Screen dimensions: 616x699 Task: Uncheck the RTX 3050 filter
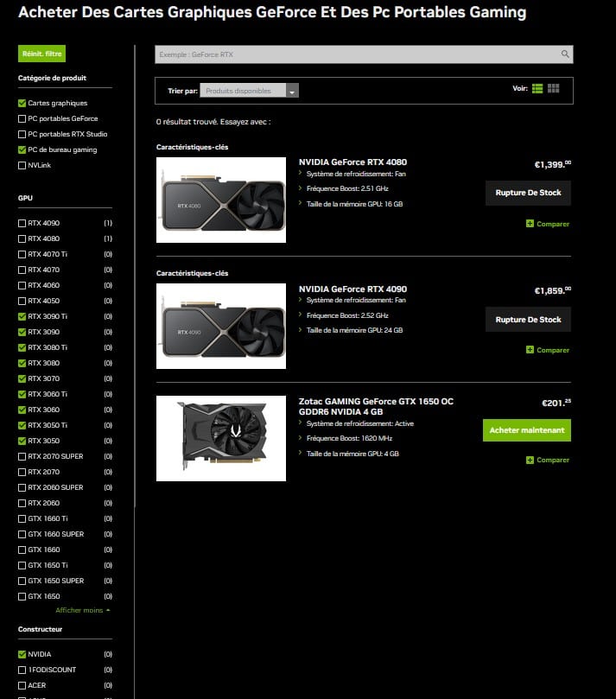pyautogui.click(x=22, y=441)
